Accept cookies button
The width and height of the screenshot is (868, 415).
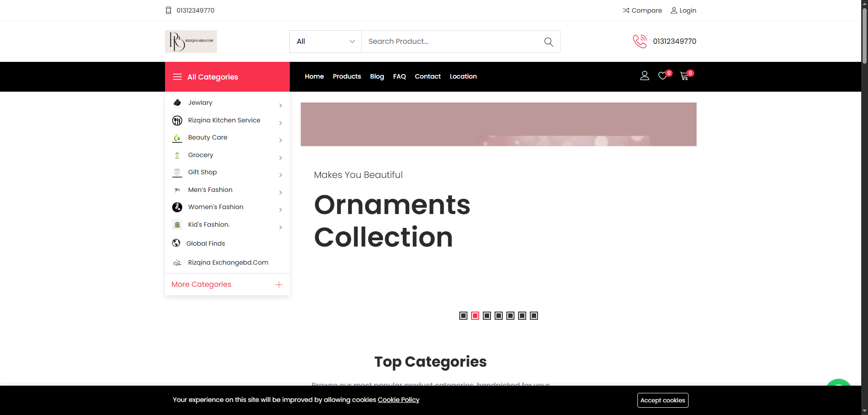(x=663, y=400)
